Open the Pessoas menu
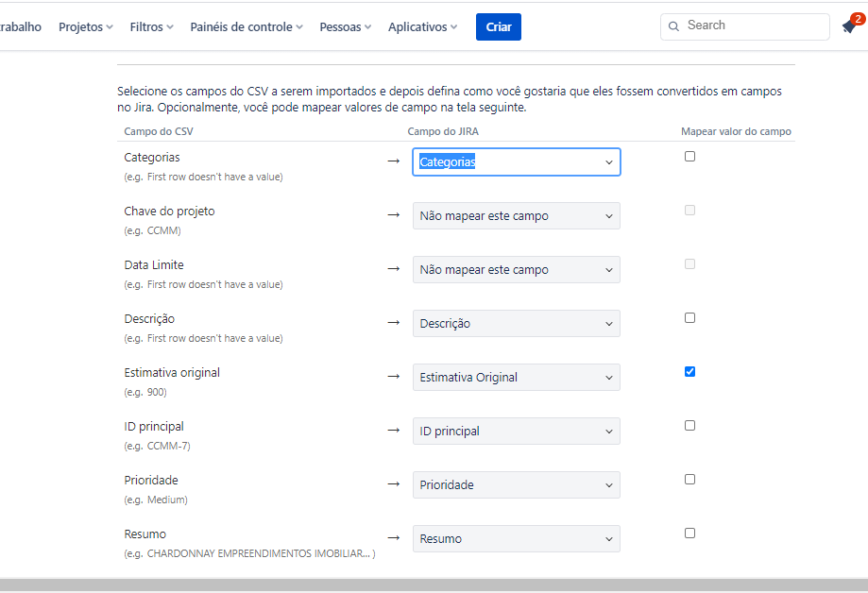This screenshot has height=593, width=868. click(346, 26)
